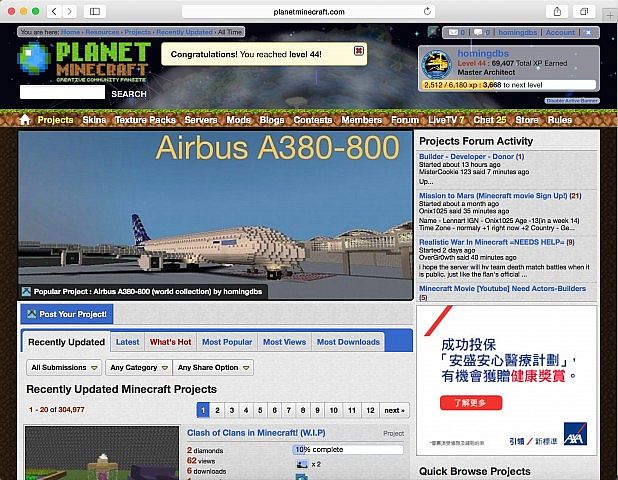The width and height of the screenshot is (618, 480).
Task: Click the site search text field
Action: (62, 92)
